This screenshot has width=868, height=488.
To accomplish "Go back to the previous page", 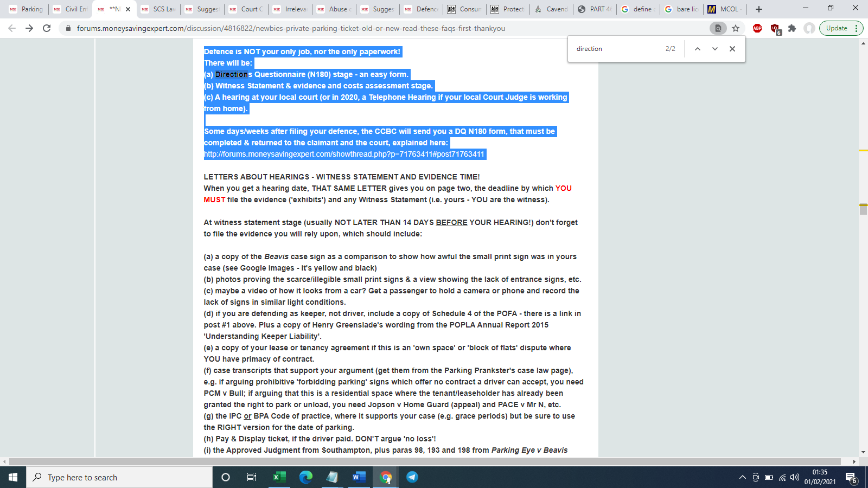I will pyautogui.click(x=12, y=28).
